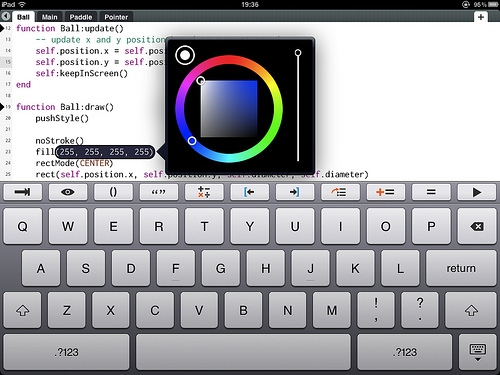500x375 pixels.
Task: Tap the CENTER constant in rectMode
Action: pos(95,163)
